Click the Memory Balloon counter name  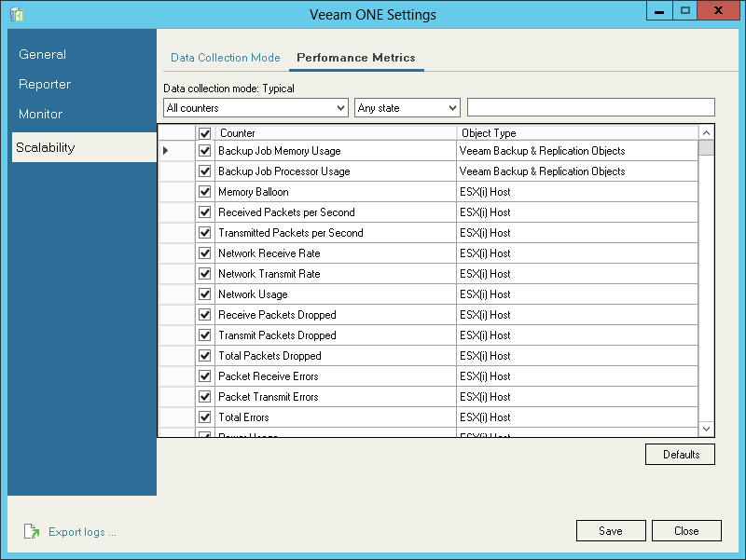[x=253, y=192]
